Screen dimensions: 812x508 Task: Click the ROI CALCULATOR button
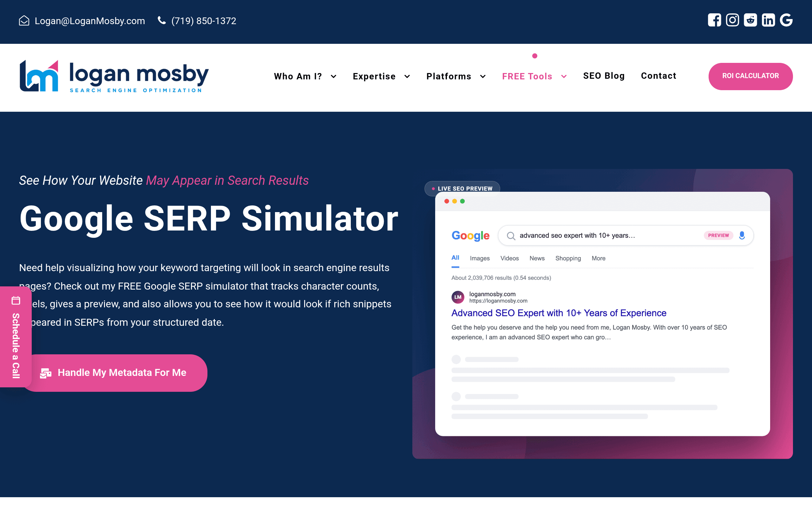coord(750,76)
